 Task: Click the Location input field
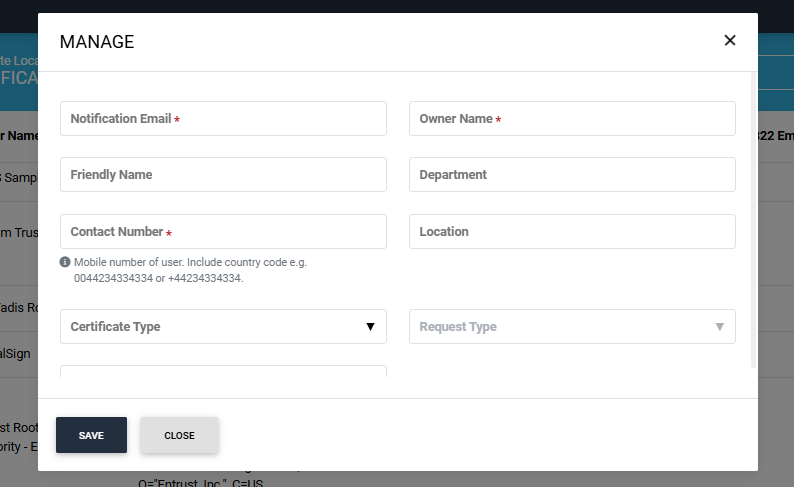coord(572,231)
